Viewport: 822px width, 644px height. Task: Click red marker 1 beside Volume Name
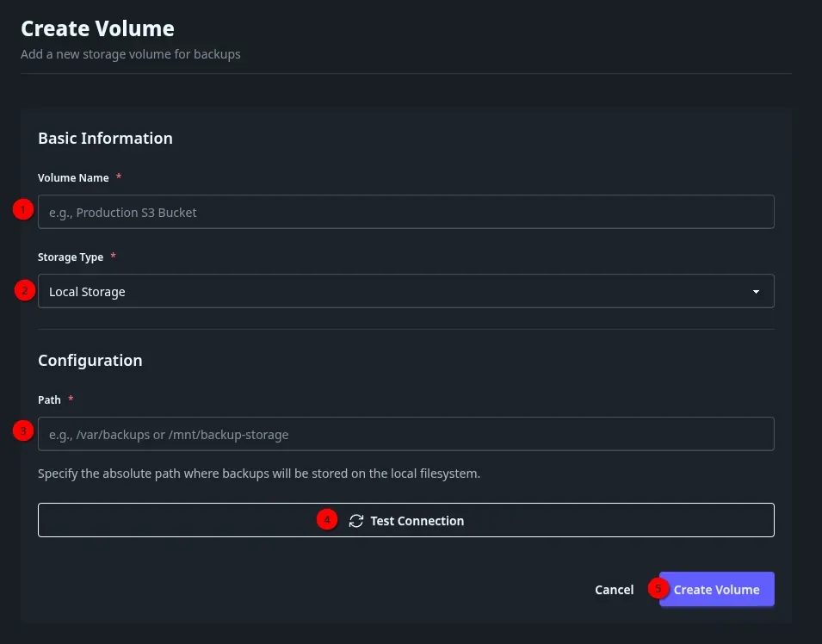(23, 209)
